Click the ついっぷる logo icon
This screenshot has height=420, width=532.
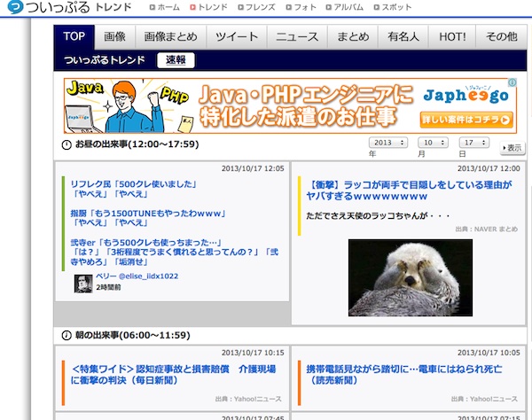click(x=13, y=9)
